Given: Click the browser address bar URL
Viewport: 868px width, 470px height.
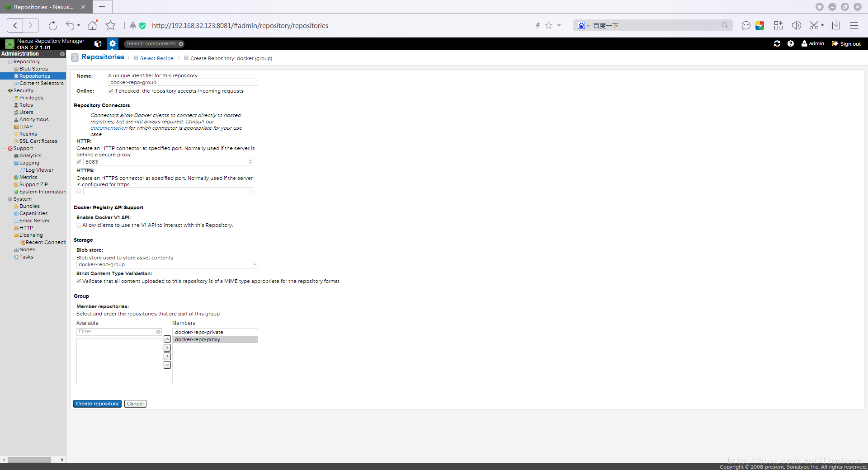Looking at the screenshot, I should [240, 26].
